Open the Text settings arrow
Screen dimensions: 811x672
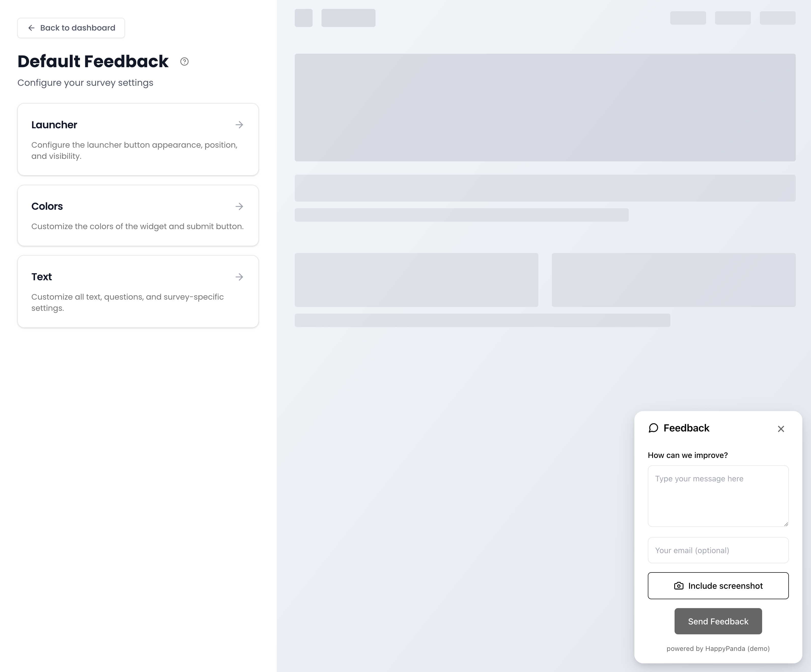pos(240,276)
